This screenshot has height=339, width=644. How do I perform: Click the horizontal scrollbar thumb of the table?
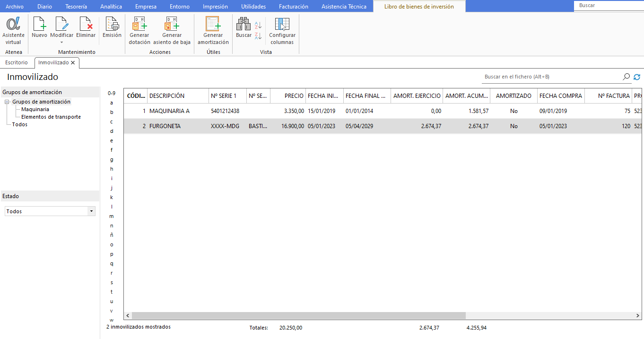tap(298, 315)
